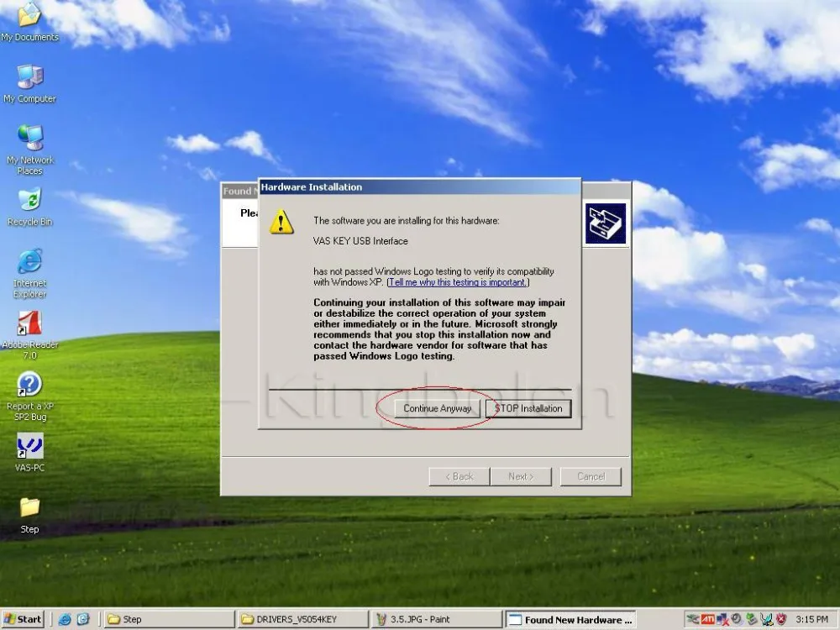This screenshot has height=630, width=840.
Task: Click the green hardware device tray icon
Action: tap(752, 619)
